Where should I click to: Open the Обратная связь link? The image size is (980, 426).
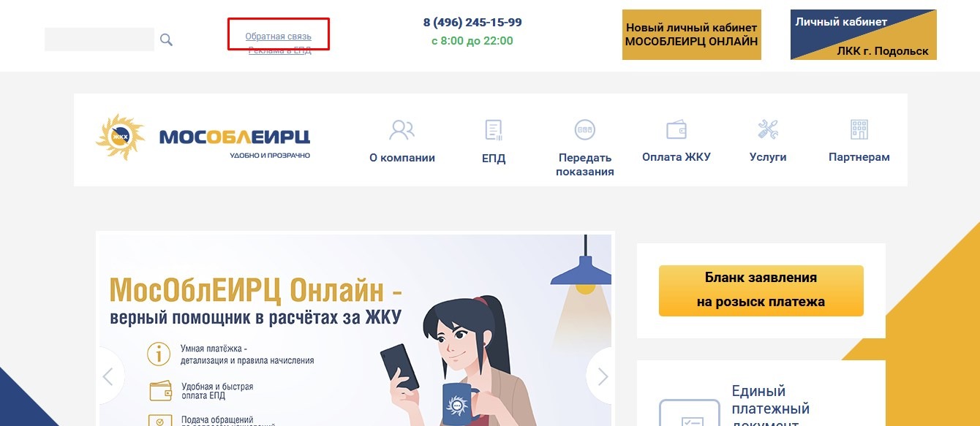tap(278, 36)
